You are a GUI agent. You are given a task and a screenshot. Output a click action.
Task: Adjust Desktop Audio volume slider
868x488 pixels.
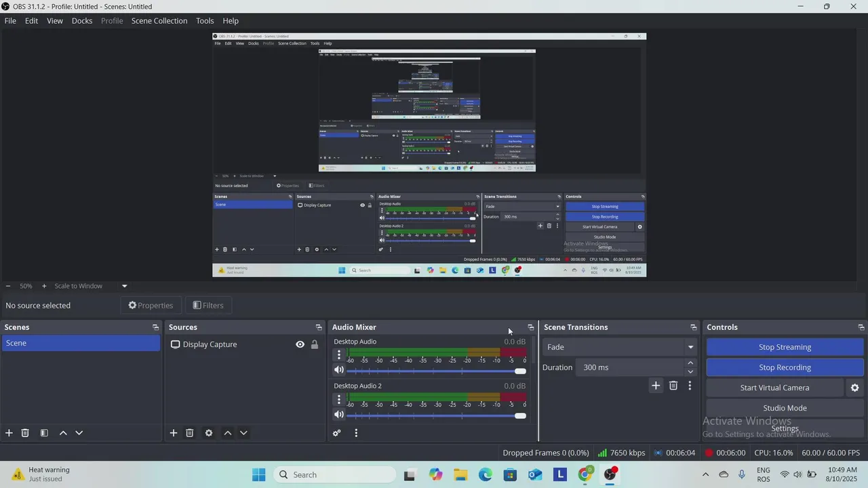coord(437,371)
